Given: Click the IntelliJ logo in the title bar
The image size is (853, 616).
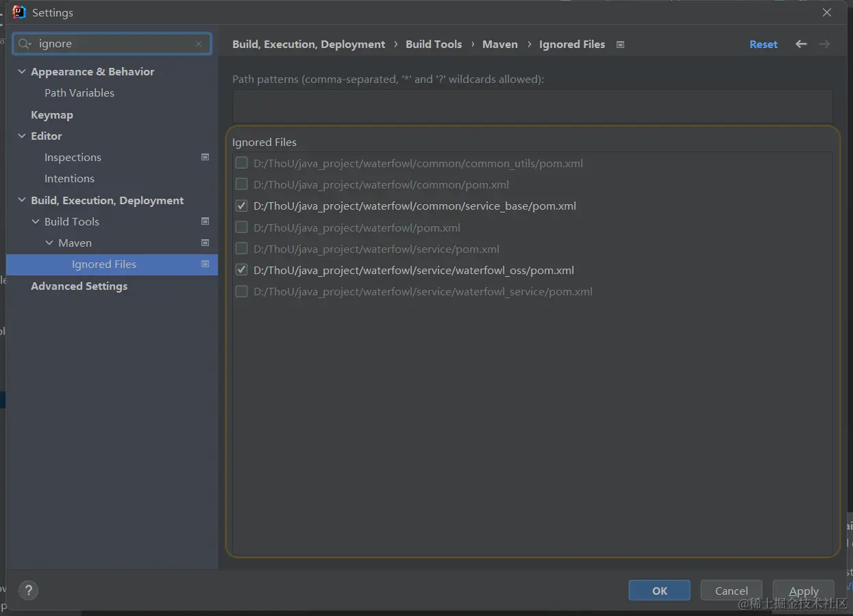Looking at the screenshot, I should [19, 12].
